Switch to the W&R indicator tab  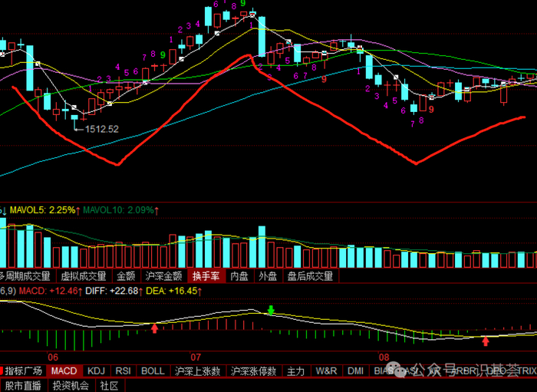click(x=326, y=371)
